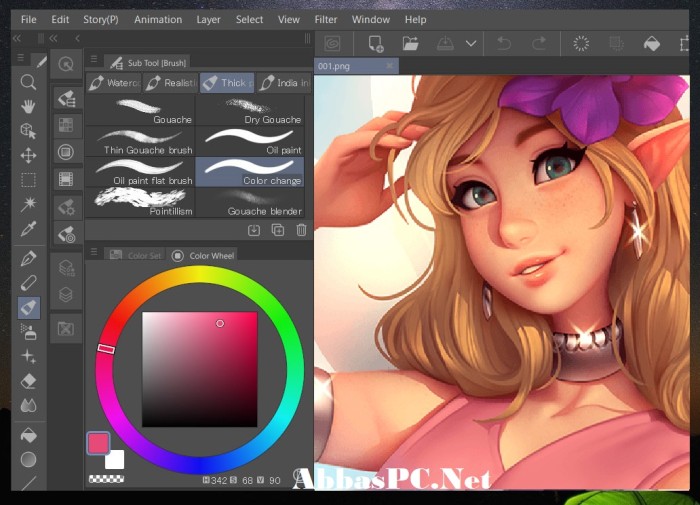Switch to Realistic brush group tab
Screen dimensions: 700x505
171,83
